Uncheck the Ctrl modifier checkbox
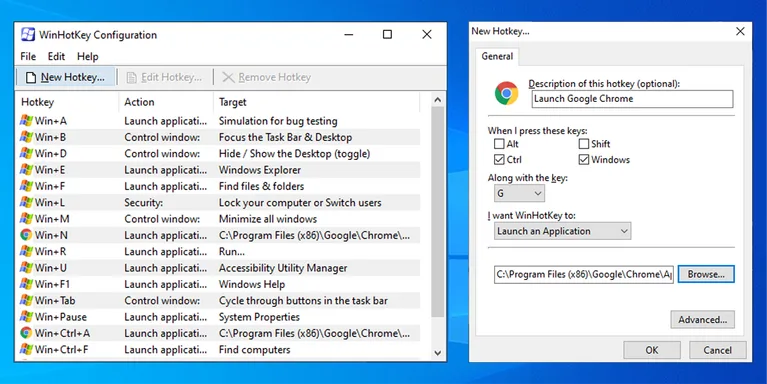Viewport: 767px width, 384px height. pyautogui.click(x=499, y=159)
